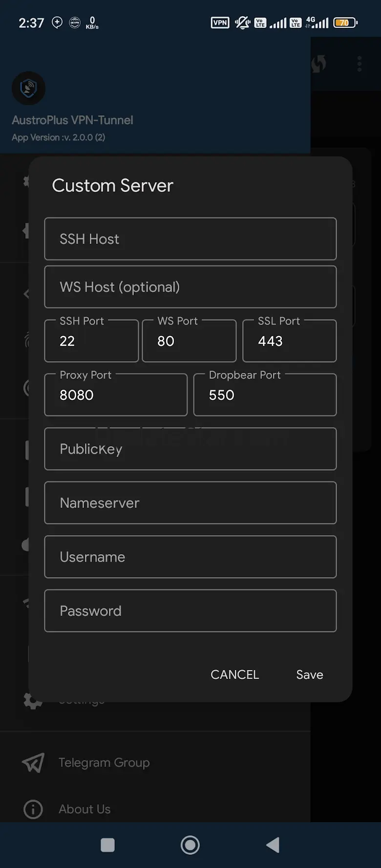381x868 pixels.
Task: Tap the WS Host (optional) field
Action: 190,287
